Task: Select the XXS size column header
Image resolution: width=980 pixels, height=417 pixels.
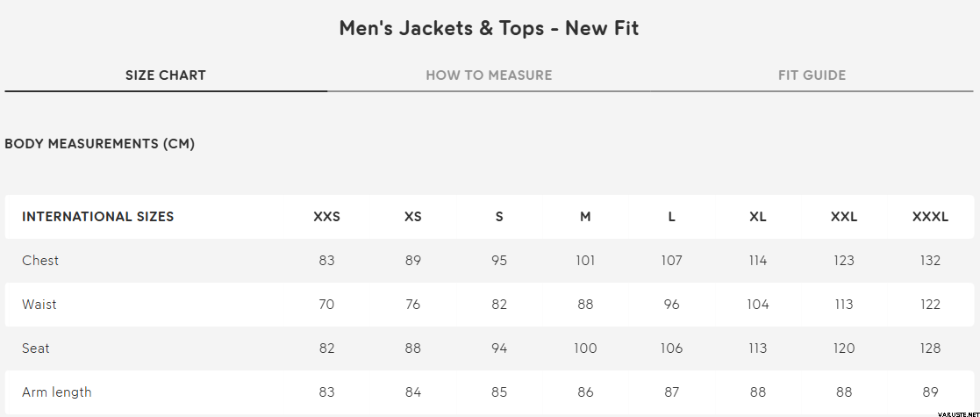Action: pyautogui.click(x=326, y=217)
